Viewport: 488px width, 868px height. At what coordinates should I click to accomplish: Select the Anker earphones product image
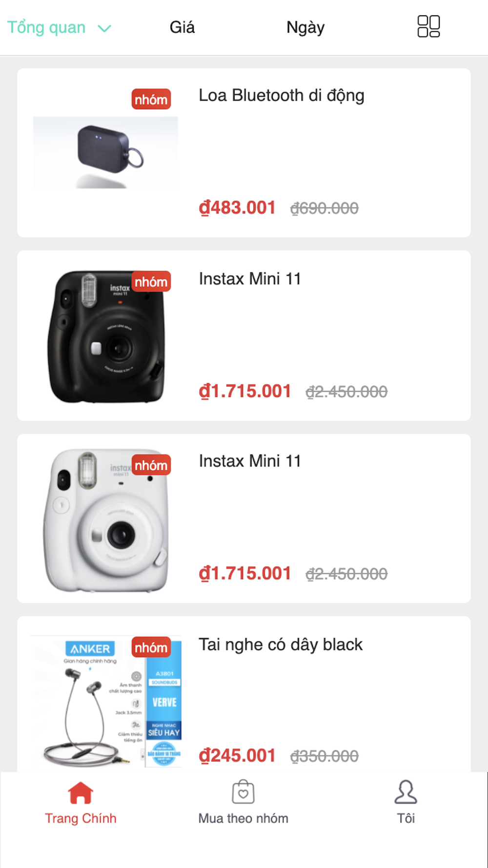click(x=106, y=702)
